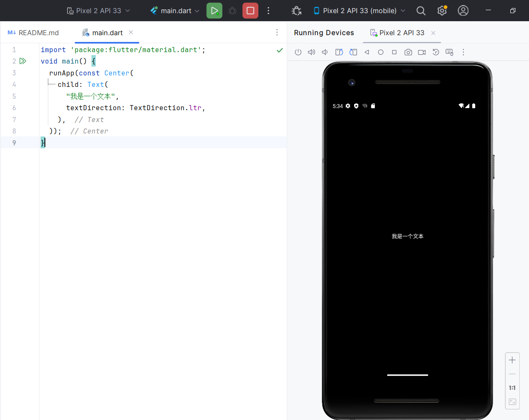The image size is (529, 420).
Task: Click the green inspection checkmark in editor
Action: 280,50
